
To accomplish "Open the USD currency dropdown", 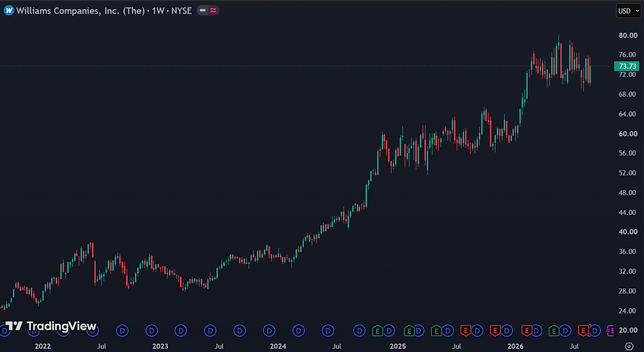I will pyautogui.click(x=628, y=11).
